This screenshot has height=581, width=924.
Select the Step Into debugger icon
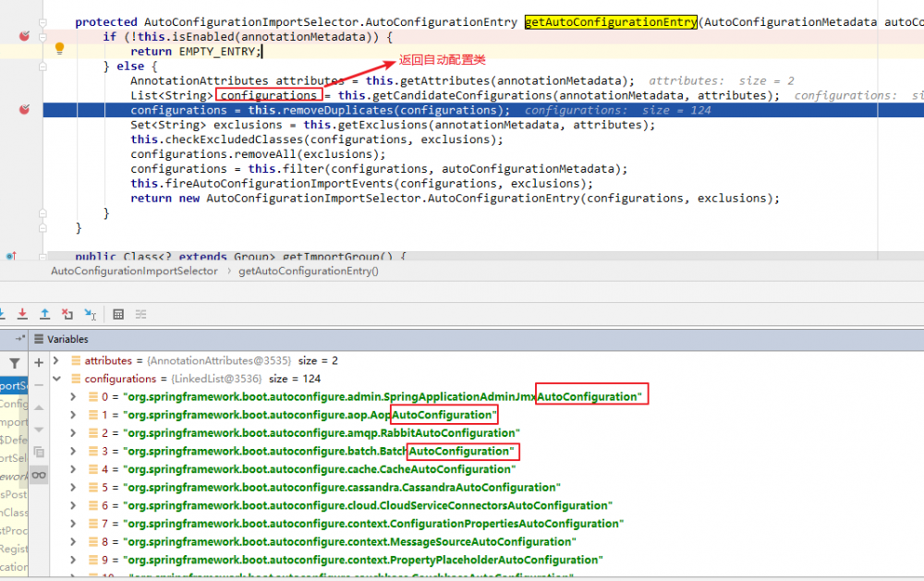[x=3, y=314]
